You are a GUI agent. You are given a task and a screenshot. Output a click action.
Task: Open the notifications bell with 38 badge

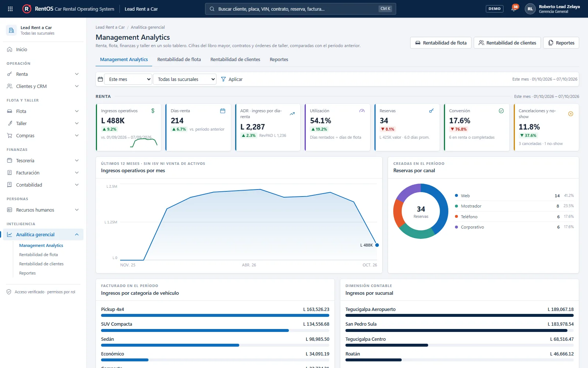click(x=514, y=8)
